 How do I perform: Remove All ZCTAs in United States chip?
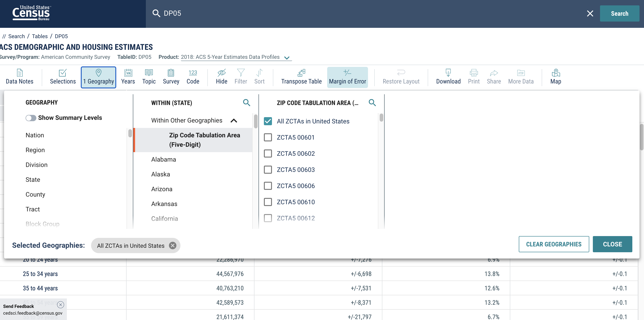(173, 245)
